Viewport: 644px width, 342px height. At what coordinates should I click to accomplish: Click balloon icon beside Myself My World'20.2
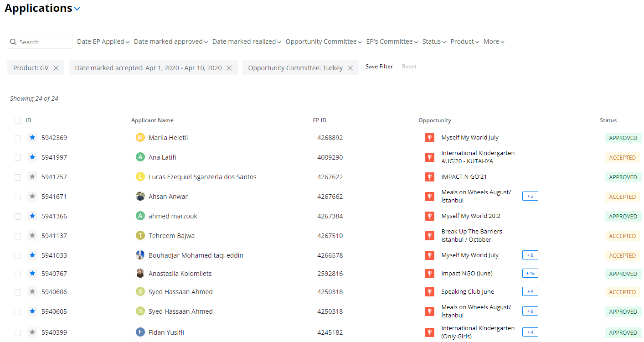point(430,216)
